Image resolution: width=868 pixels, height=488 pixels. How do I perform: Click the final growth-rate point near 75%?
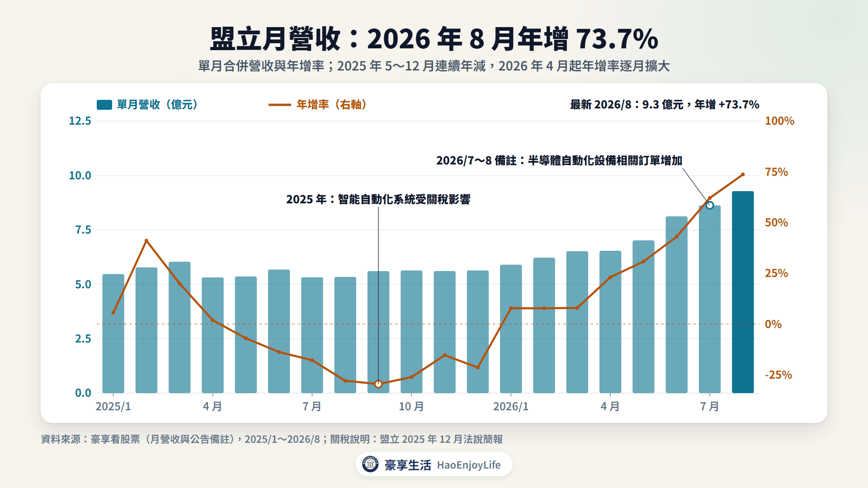point(743,174)
